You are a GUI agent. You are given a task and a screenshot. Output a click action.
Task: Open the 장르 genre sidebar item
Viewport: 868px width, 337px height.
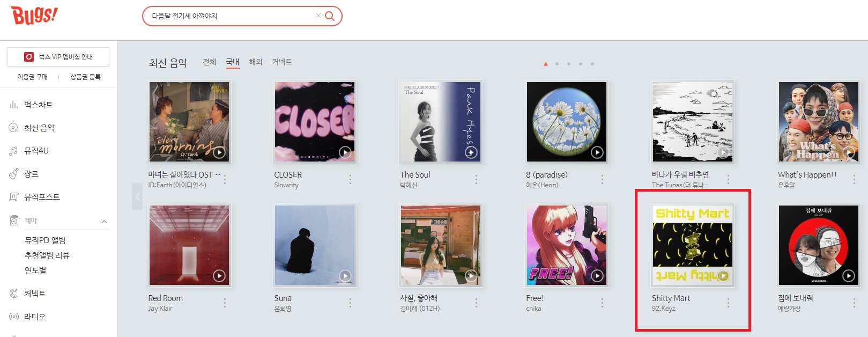31,174
